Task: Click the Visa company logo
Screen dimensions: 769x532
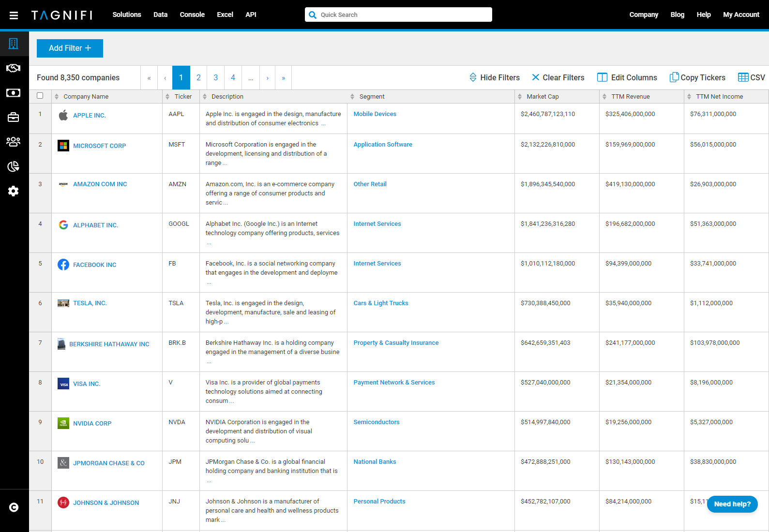Action: pyautogui.click(x=63, y=384)
